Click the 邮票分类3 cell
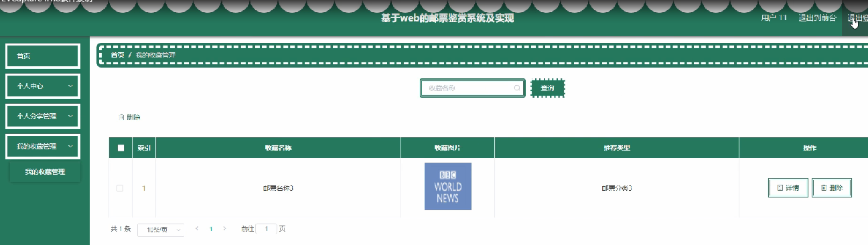 (x=617, y=188)
